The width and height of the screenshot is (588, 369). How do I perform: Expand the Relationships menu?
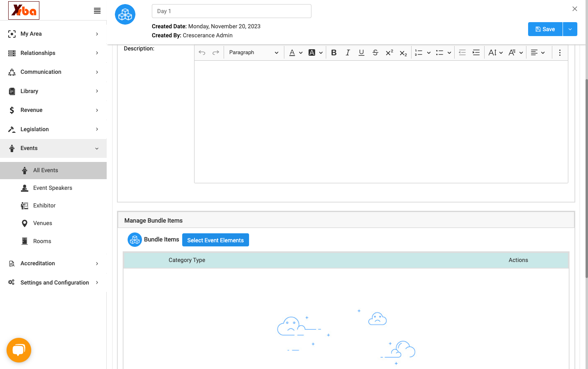pyautogui.click(x=53, y=53)
